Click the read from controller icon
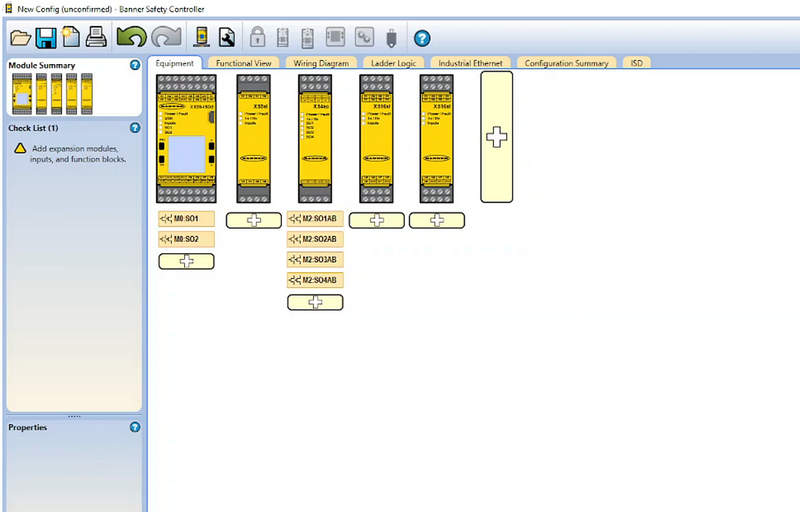 tap(283, 37)
